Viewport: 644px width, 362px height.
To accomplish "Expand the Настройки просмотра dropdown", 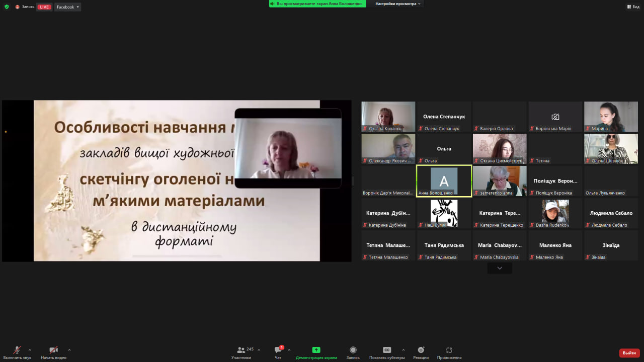I will 395,4.
